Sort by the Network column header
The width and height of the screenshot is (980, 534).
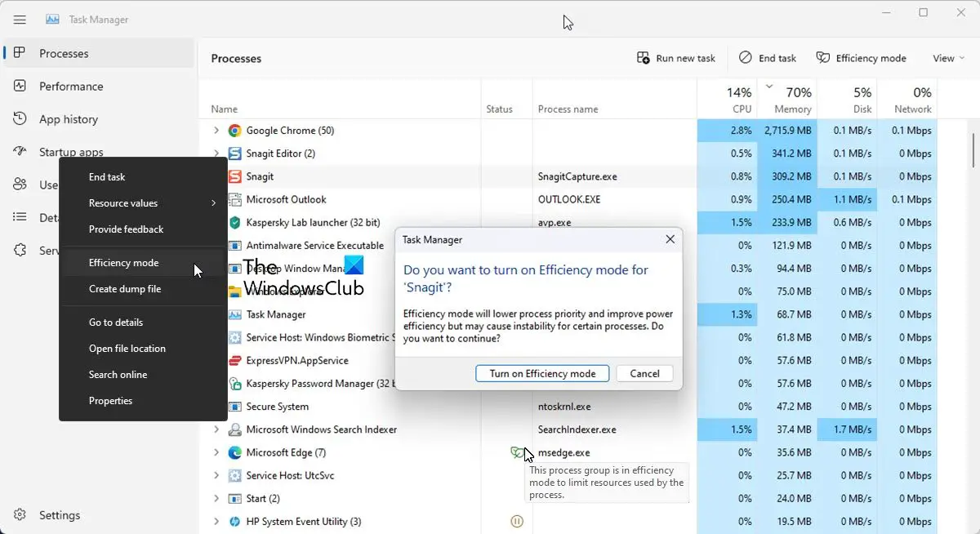[x=906, y=100]
